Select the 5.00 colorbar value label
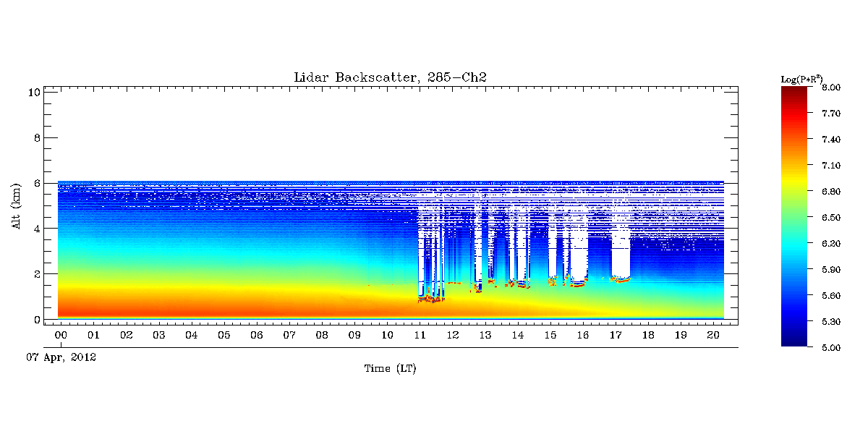 [x=830, y=348]
